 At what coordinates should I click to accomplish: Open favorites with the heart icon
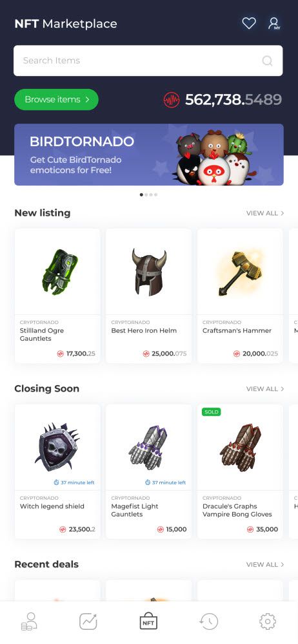[x=248, y=23]
